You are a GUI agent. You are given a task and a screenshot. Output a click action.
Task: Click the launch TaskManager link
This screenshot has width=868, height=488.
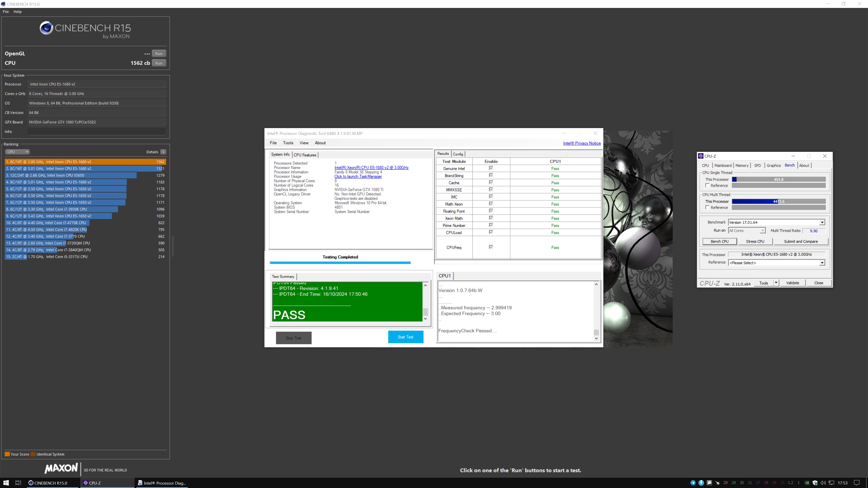(358, 176)
